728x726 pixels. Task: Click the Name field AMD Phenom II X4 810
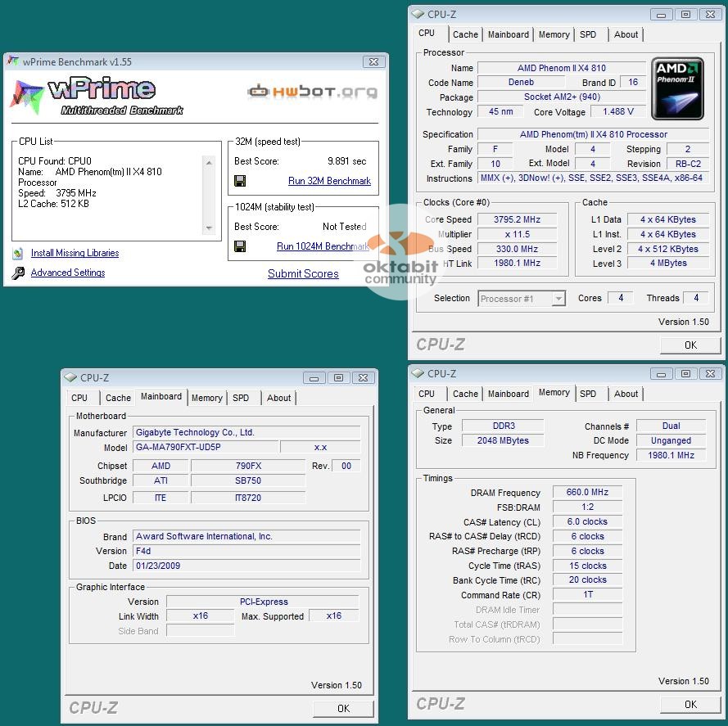(561, 68)
